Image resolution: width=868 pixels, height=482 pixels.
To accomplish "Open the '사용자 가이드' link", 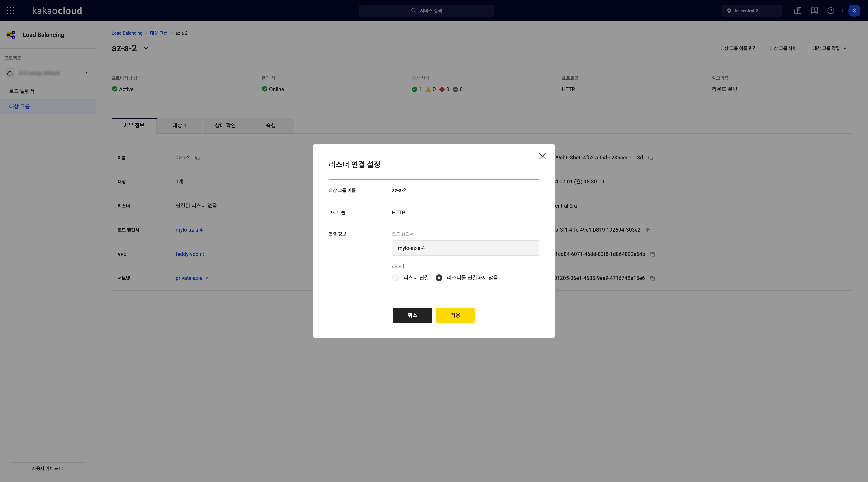I will [x=48, y=469].
